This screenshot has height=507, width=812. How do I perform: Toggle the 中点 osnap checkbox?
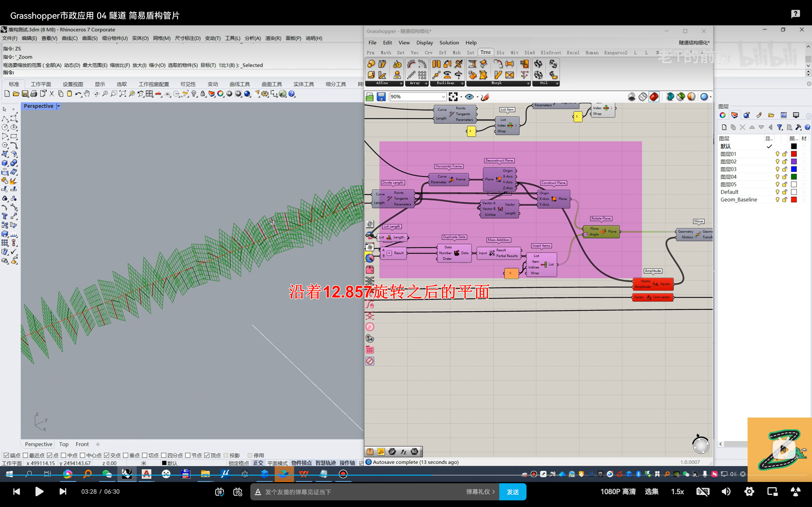pyautogui.click(x=63, y=455)
